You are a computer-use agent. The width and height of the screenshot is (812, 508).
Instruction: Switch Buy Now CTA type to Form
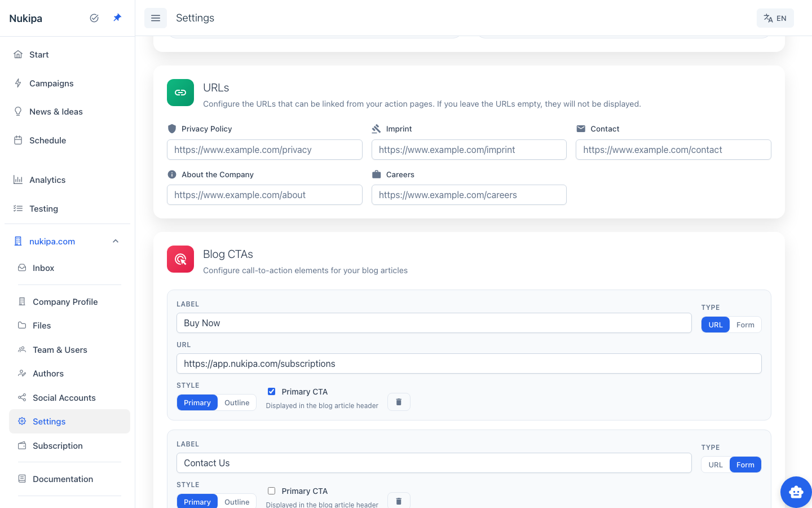click(x=745, y=325)
